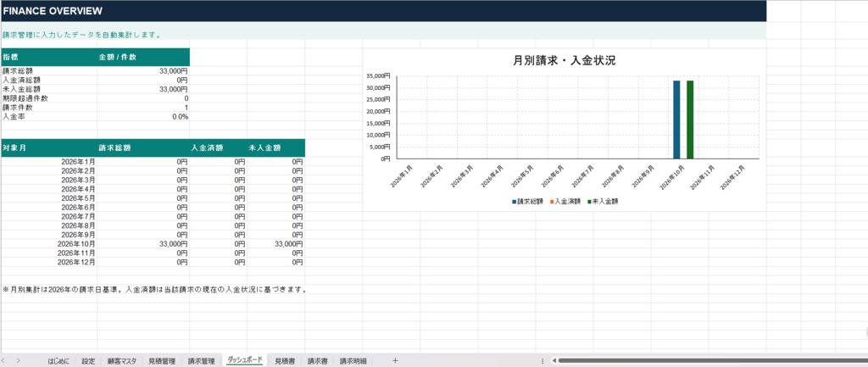The width and height of the screenshot is (868, 367).
Task: Click the 入金済額 column header in monthly table
Action: point(218,147)
